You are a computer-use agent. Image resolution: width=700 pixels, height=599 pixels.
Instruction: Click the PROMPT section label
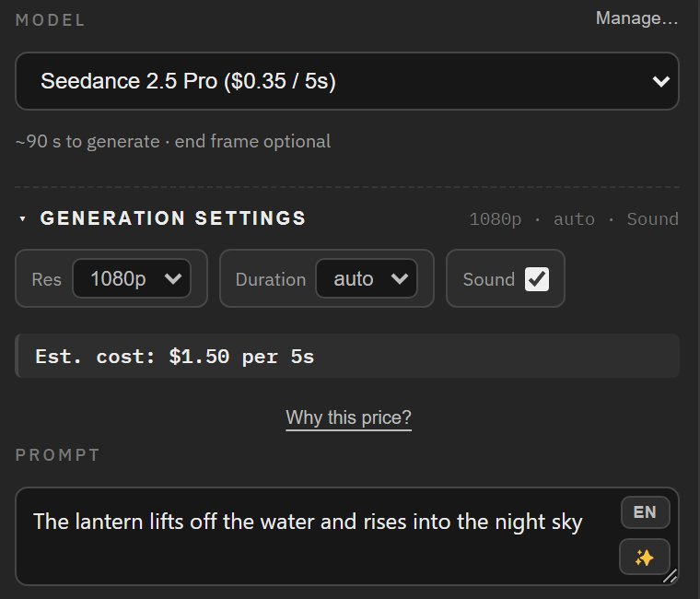[x=58, y=454]
